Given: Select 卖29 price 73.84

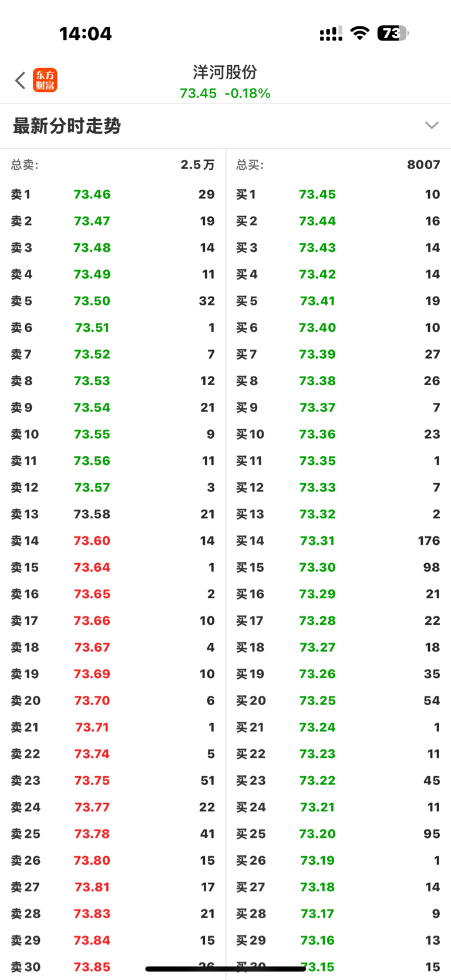Looking at the screenshot, I should [x=92, y=941].
